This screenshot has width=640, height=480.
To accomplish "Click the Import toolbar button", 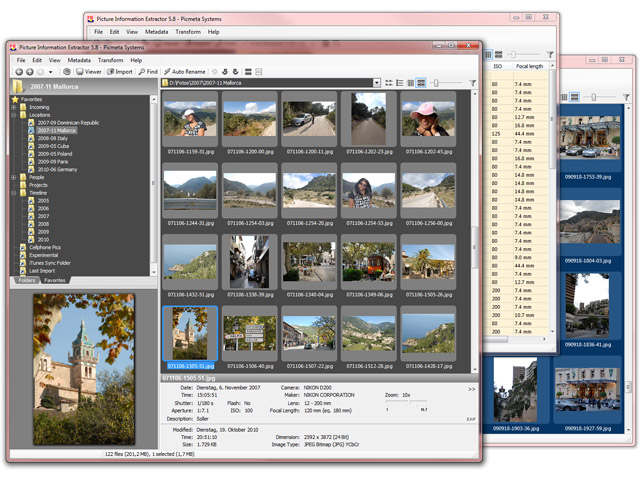I will (x=119, y=72).
